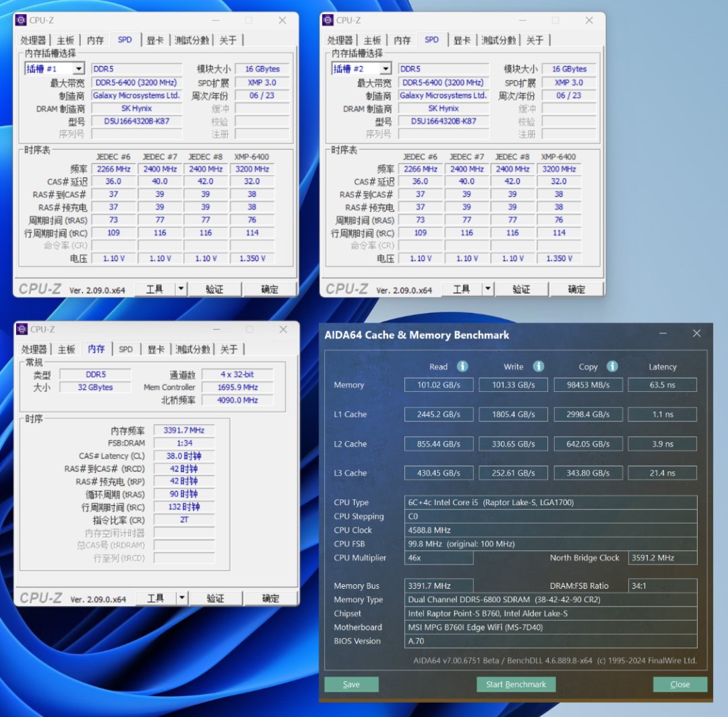Image resolution: width=728 pixels, height=717 pixels.
Task: Open slot selector dropdown showing 插槽 #2
Action: 386,69
